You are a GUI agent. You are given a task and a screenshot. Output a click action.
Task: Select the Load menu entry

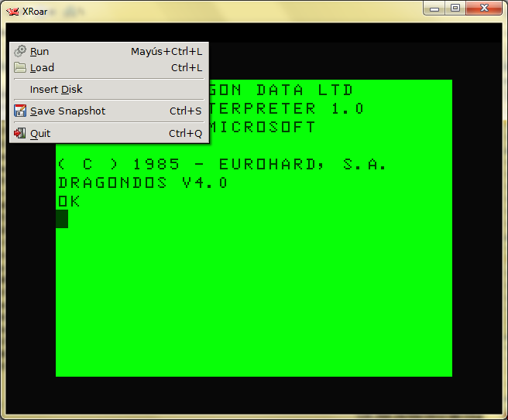point(42,68)
